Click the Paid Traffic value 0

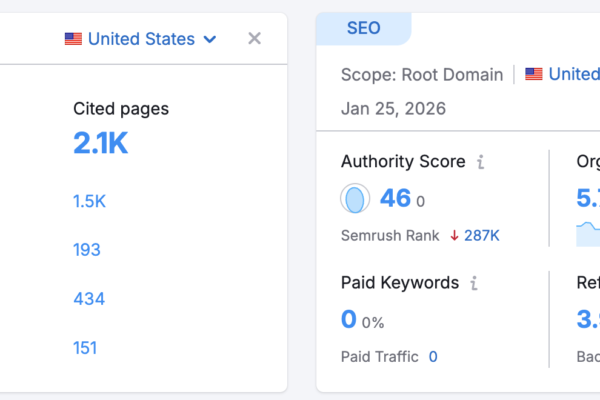[x=433, y=356]
